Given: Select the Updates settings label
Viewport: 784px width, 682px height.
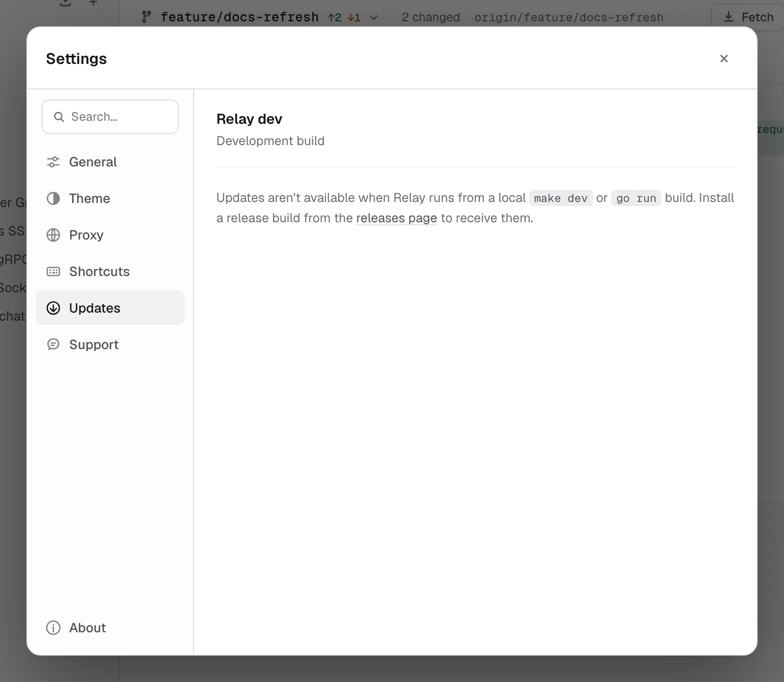Looking at the screenshot, I should [94, 308].
